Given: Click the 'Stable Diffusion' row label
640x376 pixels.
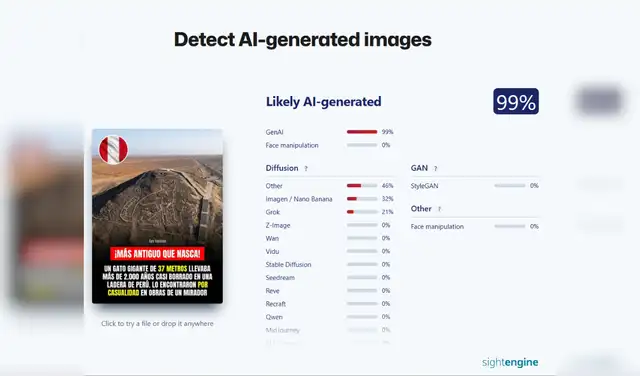Looking at the screenshot, I should click(x=288, y=264).
